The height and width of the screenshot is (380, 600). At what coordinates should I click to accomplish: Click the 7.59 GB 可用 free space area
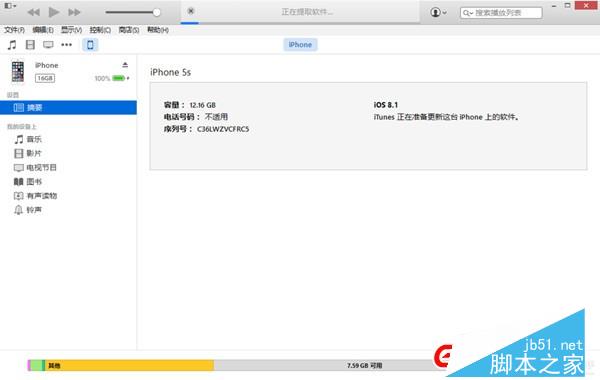pos(364,365)
